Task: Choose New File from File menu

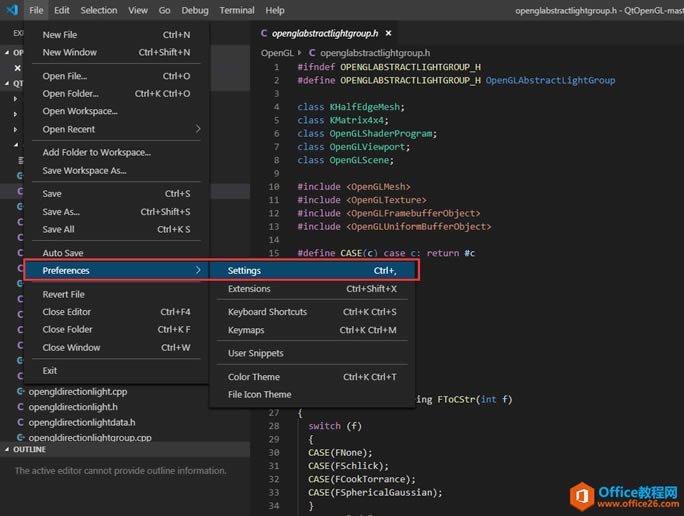Action: coord(116,34)
